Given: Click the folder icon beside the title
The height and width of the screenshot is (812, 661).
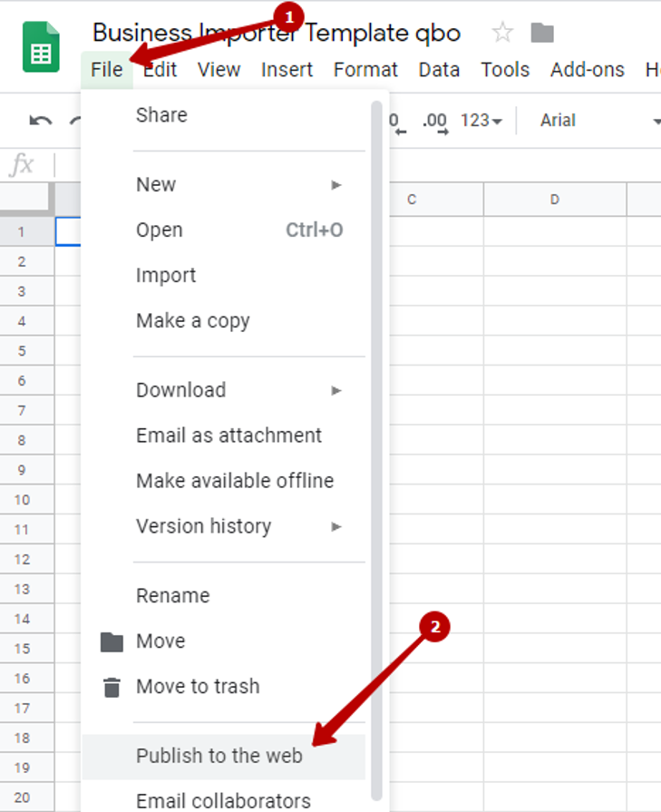Looking at the screenshot, I should 542,34.
